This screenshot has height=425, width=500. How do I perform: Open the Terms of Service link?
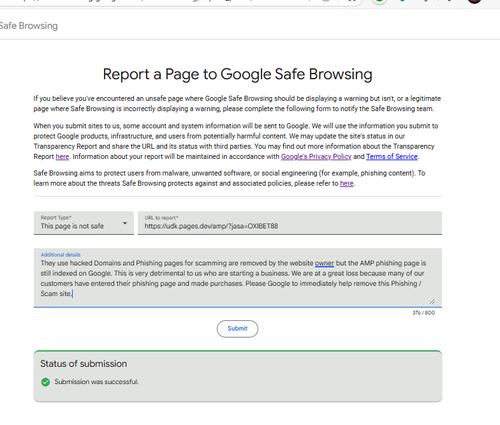(392, 157)
